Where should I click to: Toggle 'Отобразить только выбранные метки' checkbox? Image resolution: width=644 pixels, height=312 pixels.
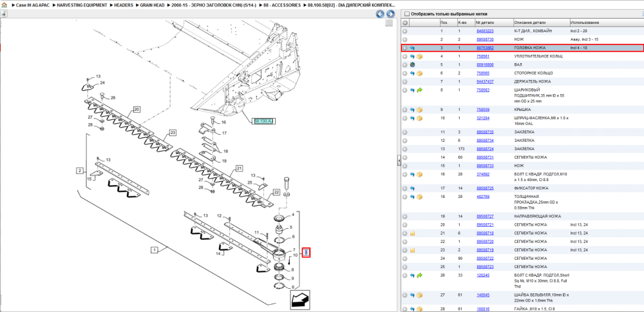406,14
